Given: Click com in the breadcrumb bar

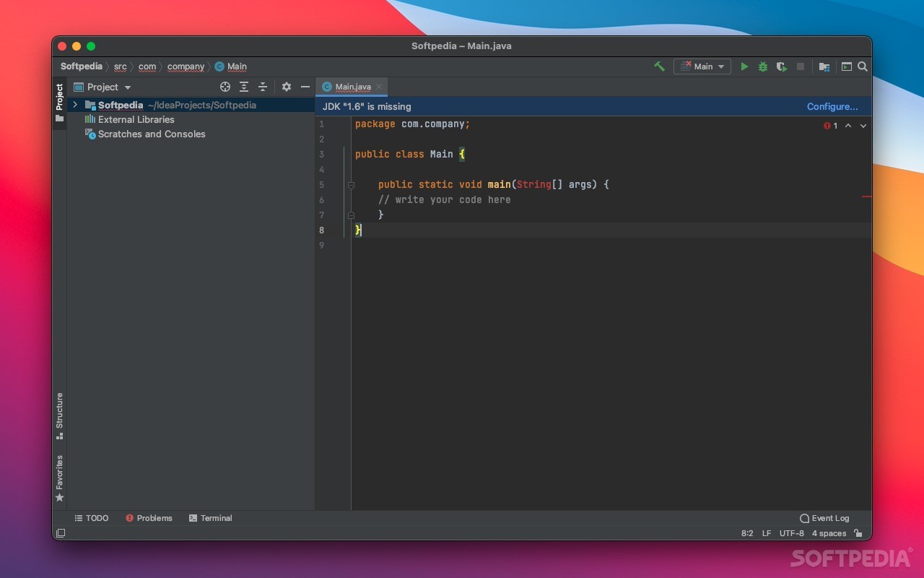Looking at the screenshot, I should pyautogui.click(x=147, y=66).
